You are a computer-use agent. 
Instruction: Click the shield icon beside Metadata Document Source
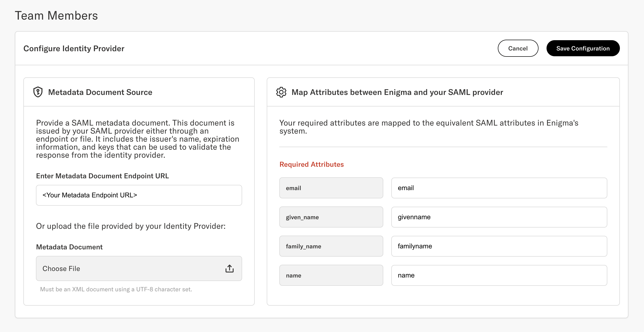(38, 92)
